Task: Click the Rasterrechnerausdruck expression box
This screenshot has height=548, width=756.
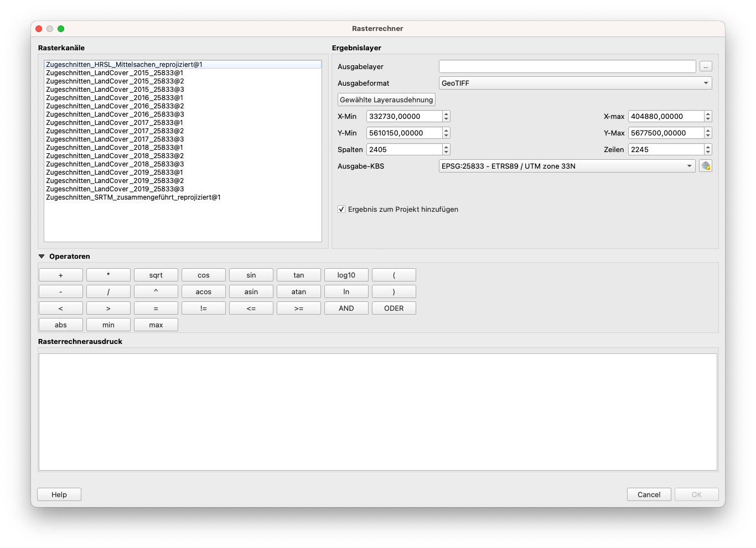Action: tap(378, 412)
